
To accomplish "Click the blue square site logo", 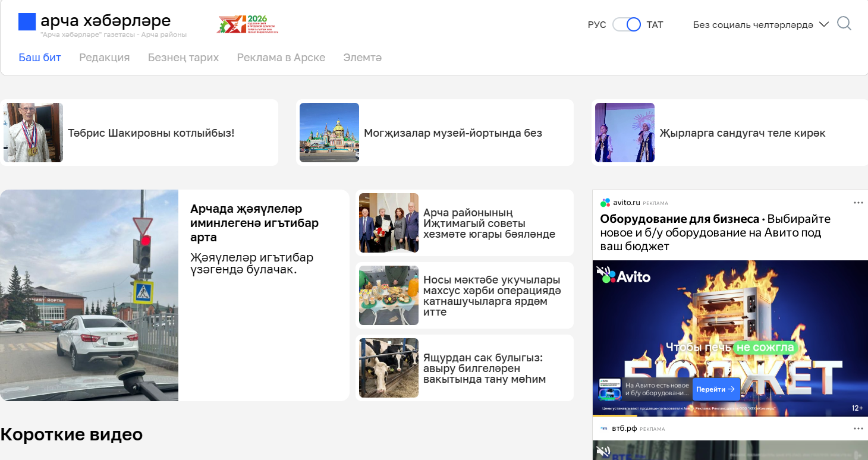I will (x=27, y=22).
